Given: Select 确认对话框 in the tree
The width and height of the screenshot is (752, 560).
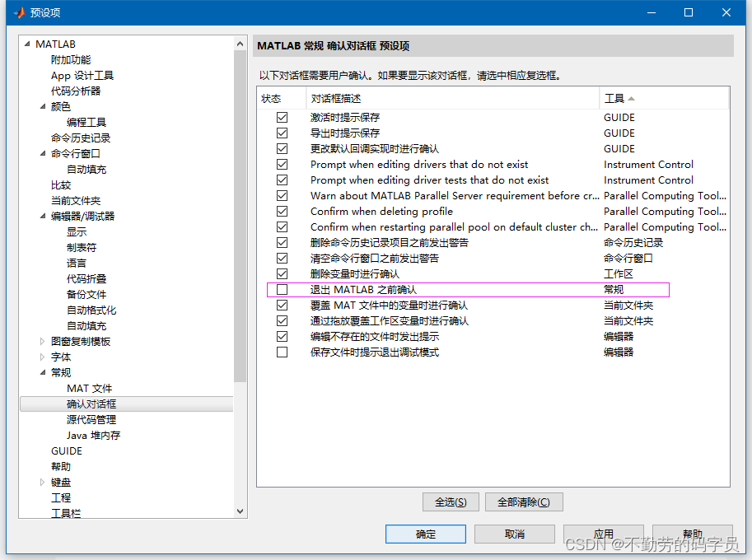Looking at the screenshot, I should (91, 404).
